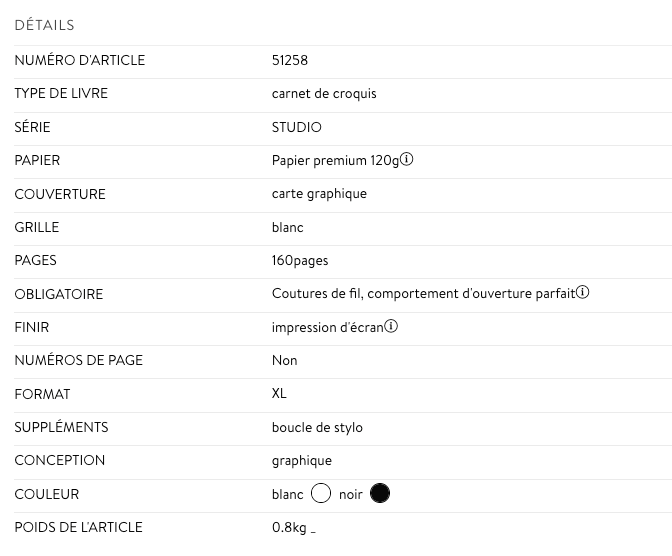Viewport: 672px width, 556px height.
Task: Open info icon after comportement d'ouverture parfait
Action: 582,292
